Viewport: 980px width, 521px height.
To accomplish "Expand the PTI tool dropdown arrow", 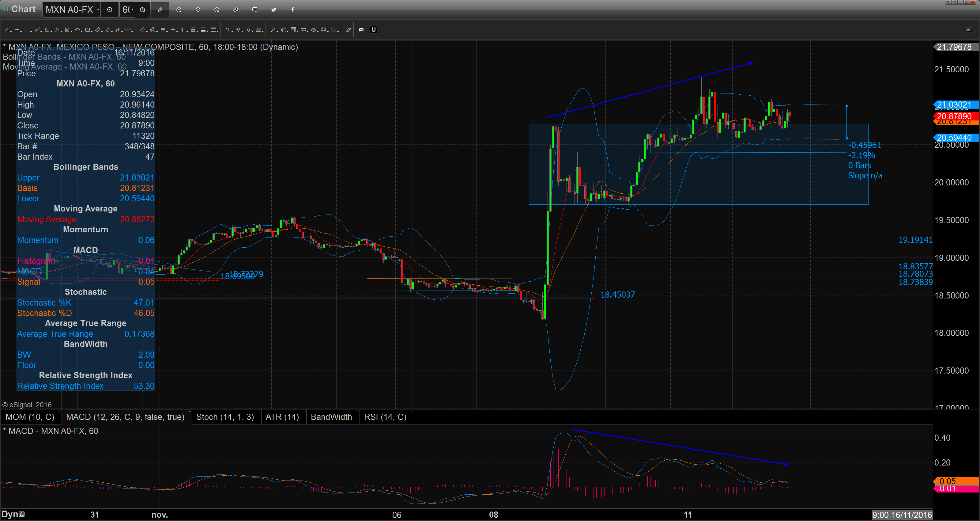I will pyautogui.click(x=328, y=32).
